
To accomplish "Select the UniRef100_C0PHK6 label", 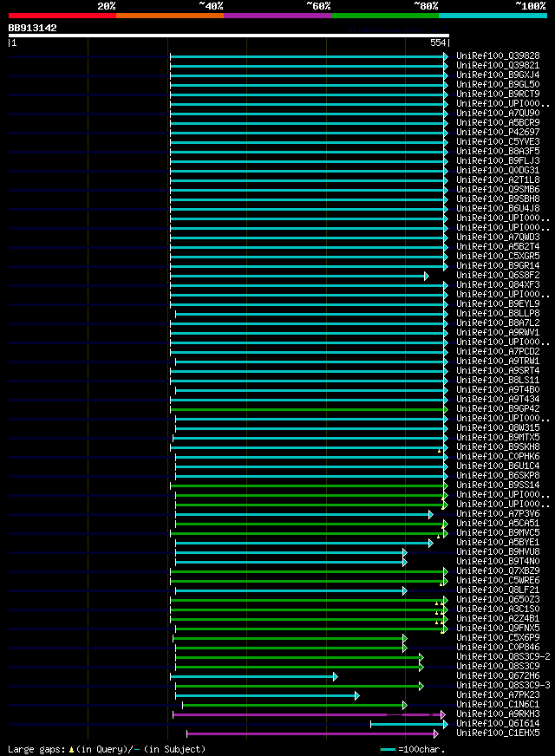I will click(x=498, y=457).
